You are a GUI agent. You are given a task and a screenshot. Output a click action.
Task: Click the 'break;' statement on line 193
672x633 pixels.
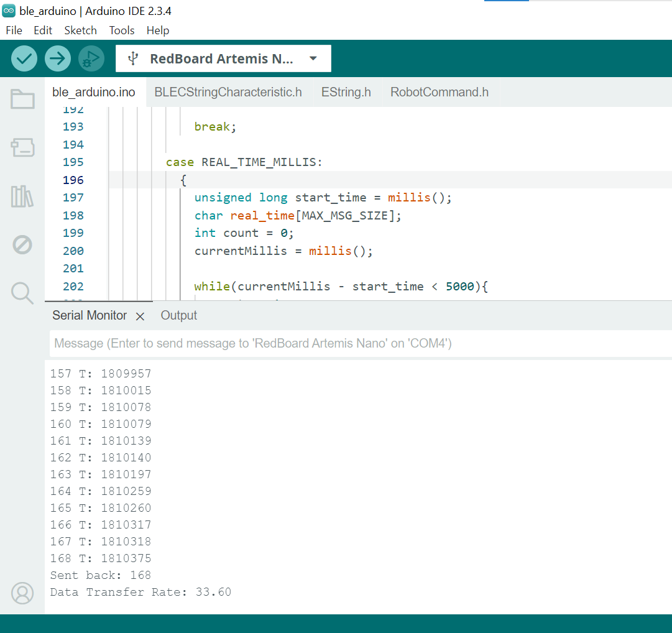[x=215, y=127]
